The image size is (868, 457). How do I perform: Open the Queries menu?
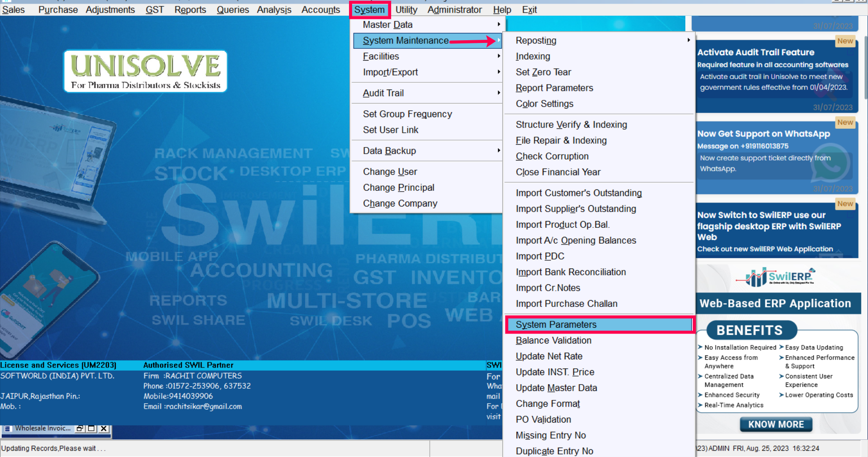[x=233, y=9]
